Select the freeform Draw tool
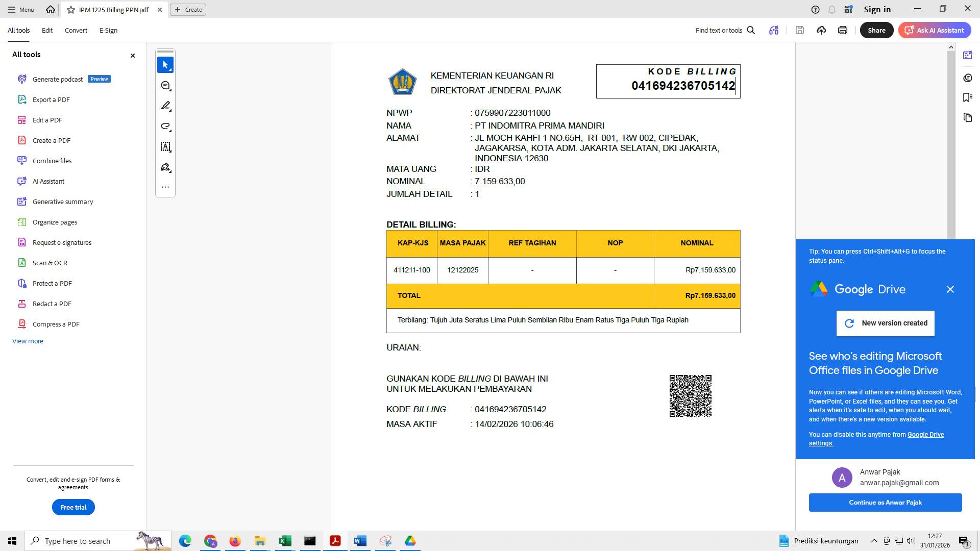980x551 pixels. click(165, 127)
